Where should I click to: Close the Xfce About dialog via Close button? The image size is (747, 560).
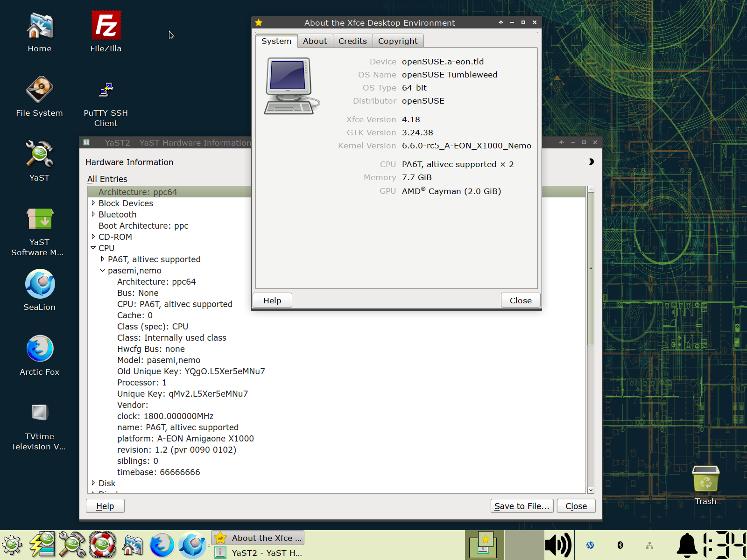(x=521, y=301)
